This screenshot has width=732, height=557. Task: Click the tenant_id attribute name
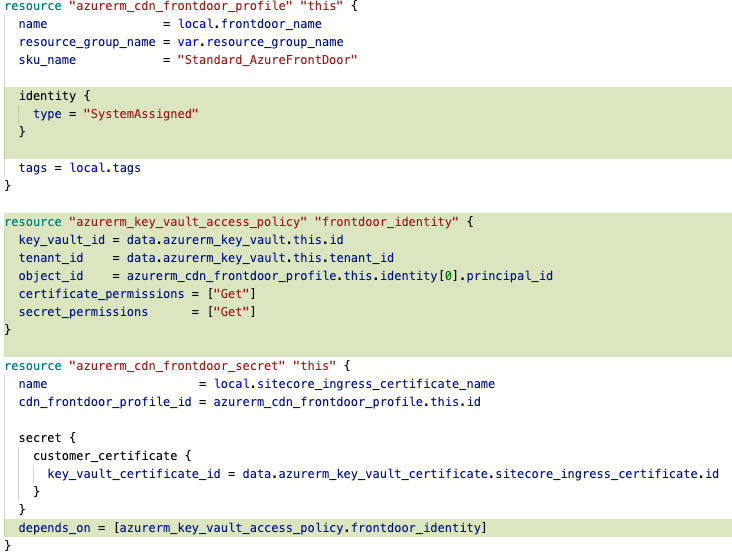(51, 258)
